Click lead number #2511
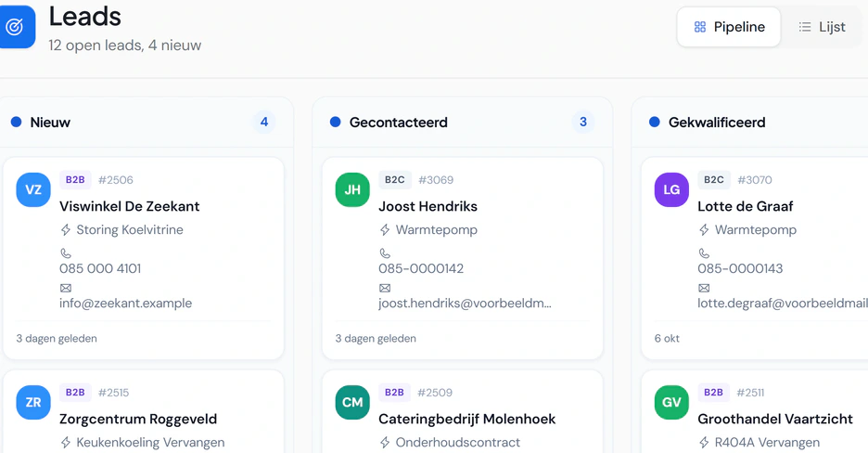The image size is (868, 453). [x=750, y=393]
